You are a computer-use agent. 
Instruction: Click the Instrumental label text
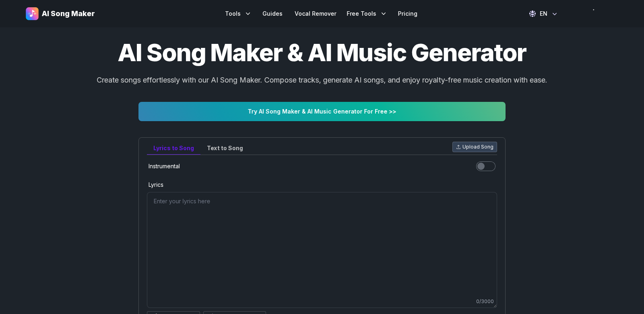164,166
